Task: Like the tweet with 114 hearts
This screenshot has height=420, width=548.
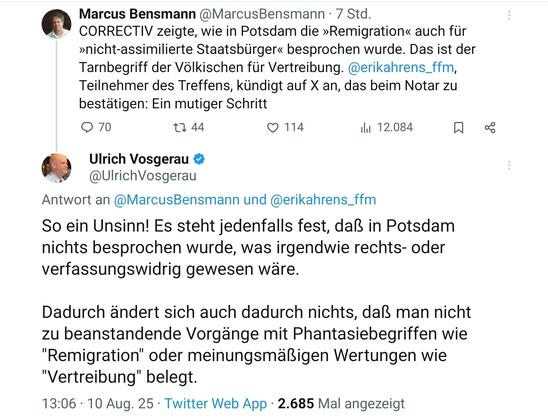Action: point(273,128)
